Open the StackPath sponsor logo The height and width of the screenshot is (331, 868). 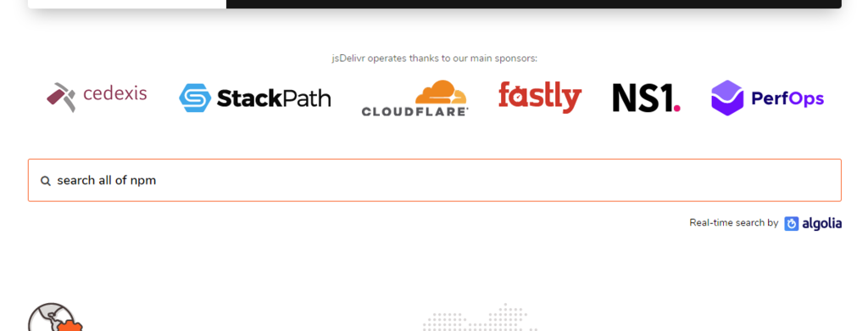click(x=254, y=98)
